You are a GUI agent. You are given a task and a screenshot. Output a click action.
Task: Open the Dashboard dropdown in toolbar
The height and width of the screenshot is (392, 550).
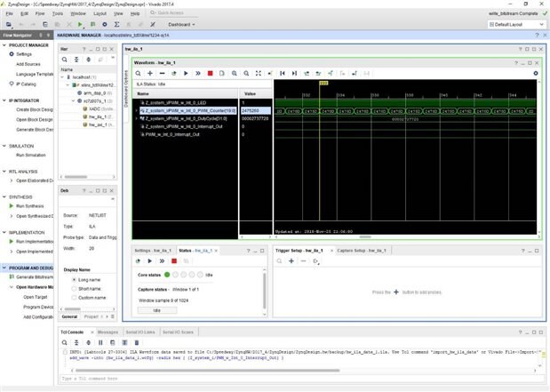tap(183, 25)
